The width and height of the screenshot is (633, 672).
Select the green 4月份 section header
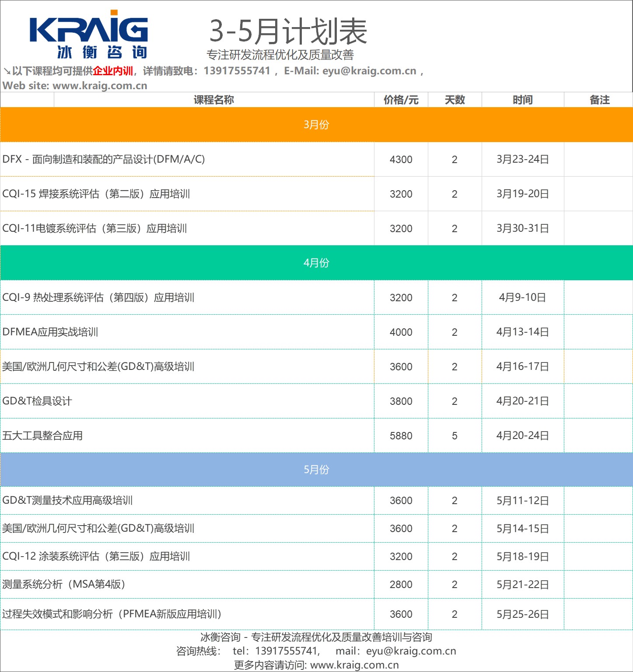pyautogui.click(x=316, y=263)
